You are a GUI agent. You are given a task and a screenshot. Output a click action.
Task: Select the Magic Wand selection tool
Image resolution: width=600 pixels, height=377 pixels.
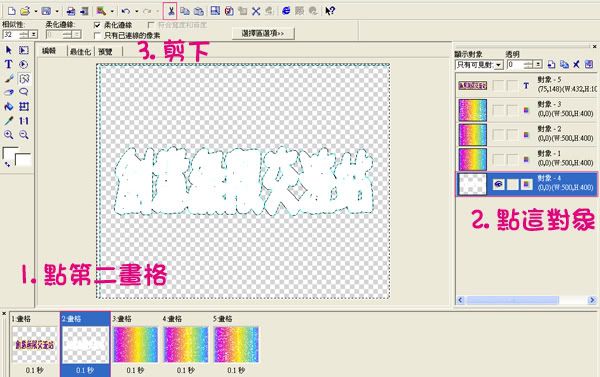point(24,78)
